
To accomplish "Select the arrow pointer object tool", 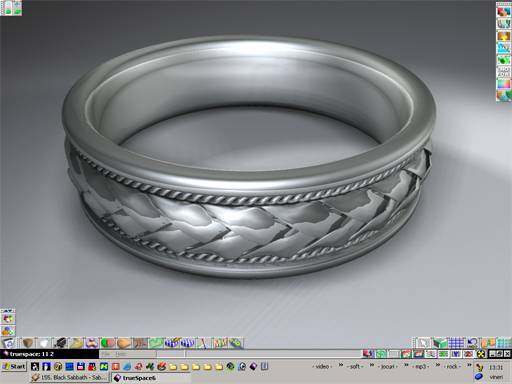I will pos(424,343).
